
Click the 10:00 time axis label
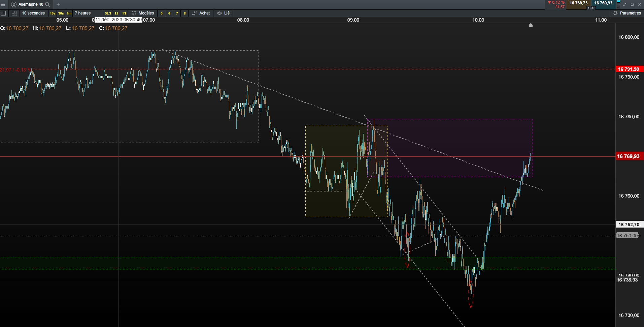(478, 20)
